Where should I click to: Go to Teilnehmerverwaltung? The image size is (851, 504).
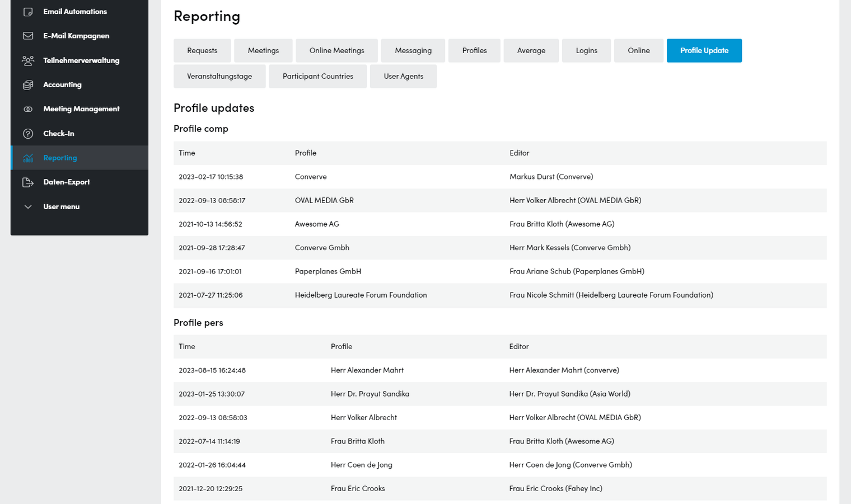(x=81, y=60)
